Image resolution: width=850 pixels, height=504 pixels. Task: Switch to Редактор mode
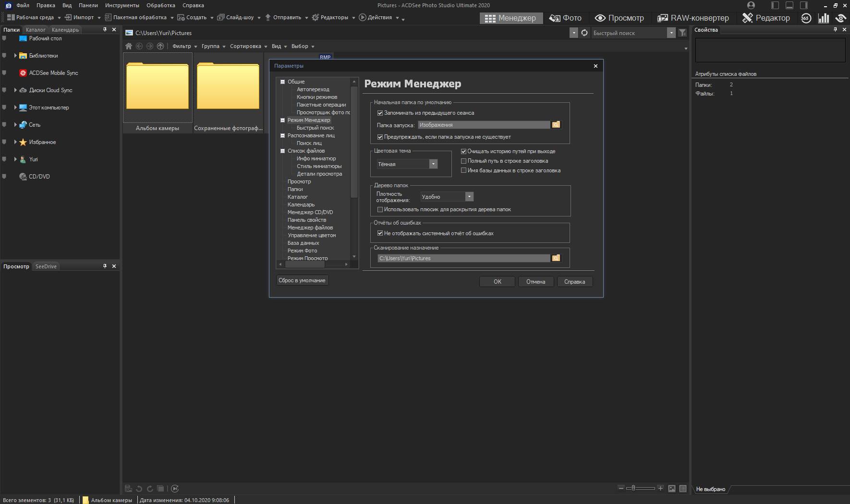coord(766,18)
